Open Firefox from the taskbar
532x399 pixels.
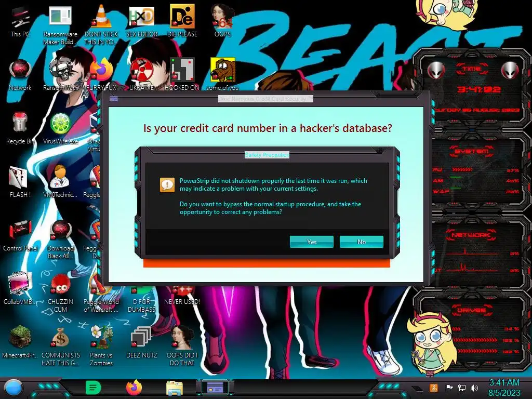[134, 388]
